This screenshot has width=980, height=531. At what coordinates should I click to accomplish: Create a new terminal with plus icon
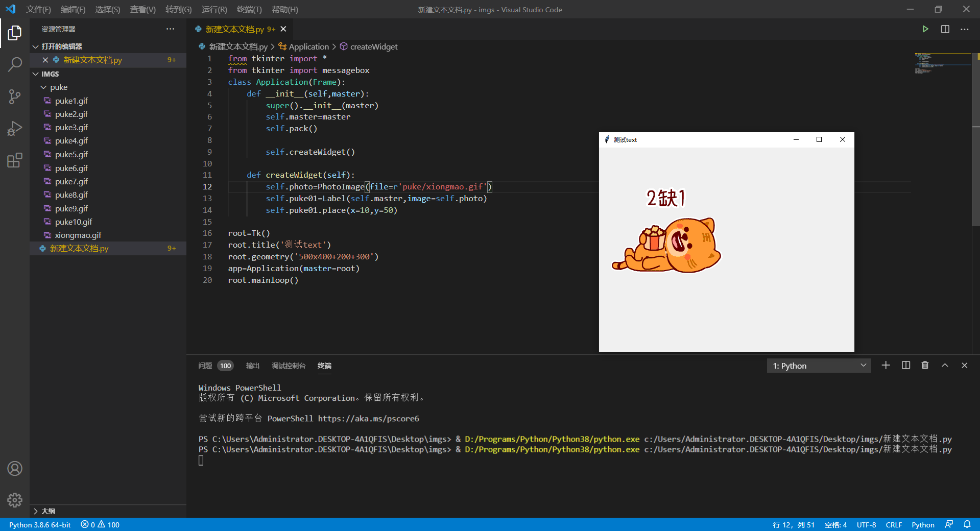pyautogui.click(x=886, y=365)
